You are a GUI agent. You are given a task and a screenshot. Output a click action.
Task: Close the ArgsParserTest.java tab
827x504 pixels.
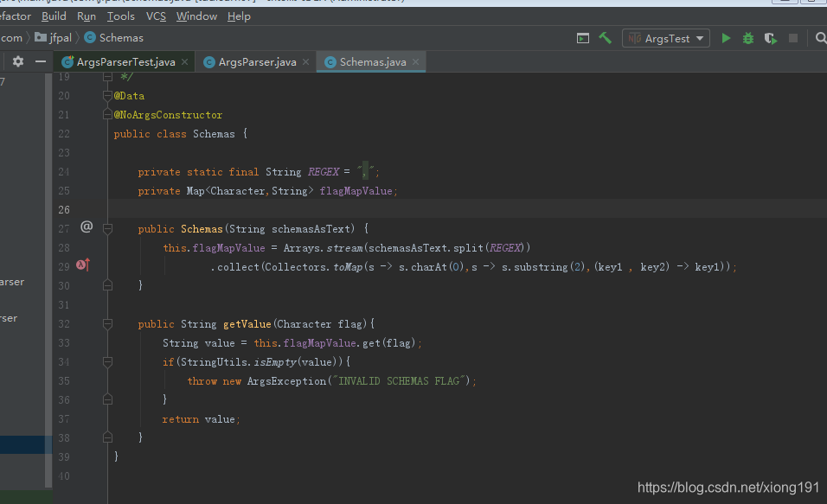coord(184,61)
